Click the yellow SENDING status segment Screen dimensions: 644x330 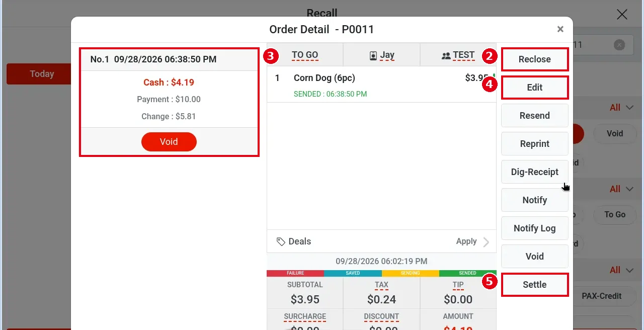pos(410,273)
